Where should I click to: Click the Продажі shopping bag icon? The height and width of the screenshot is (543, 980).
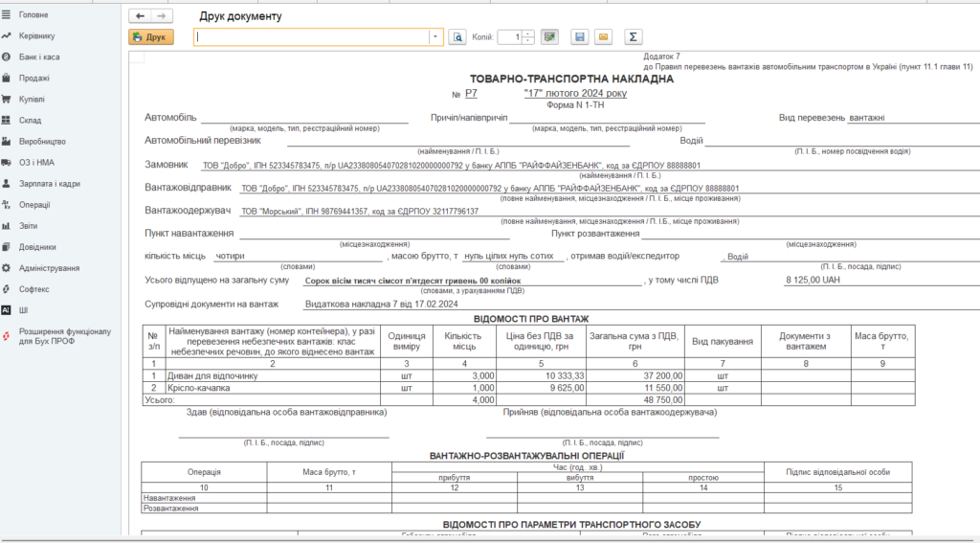(x=7, y=79)
